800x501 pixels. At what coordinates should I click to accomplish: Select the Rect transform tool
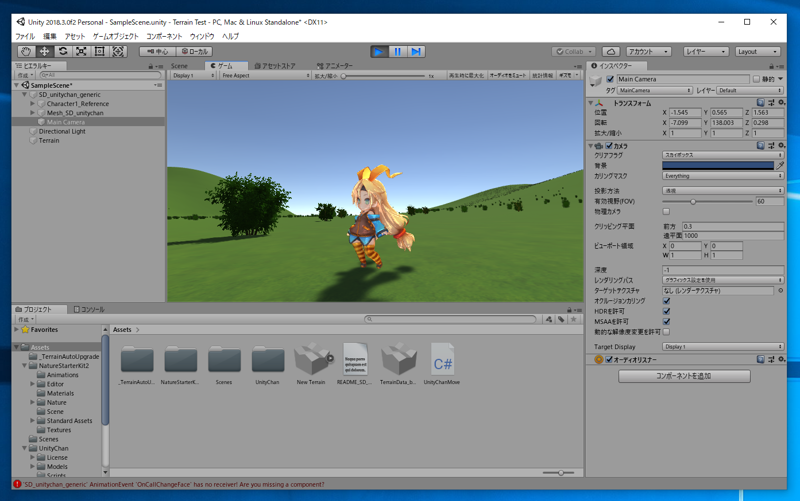tap(99, 52)
